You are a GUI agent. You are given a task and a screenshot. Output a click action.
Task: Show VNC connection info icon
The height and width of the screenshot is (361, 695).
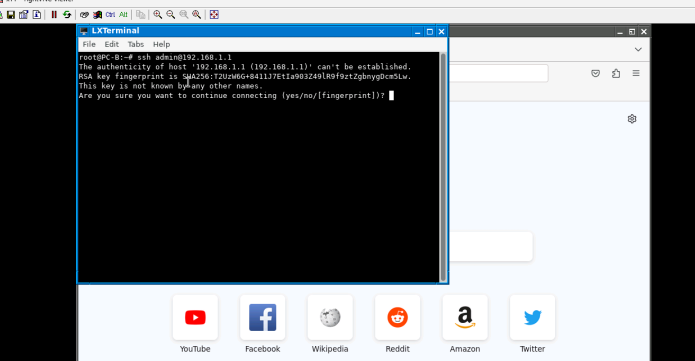(37, 15)
